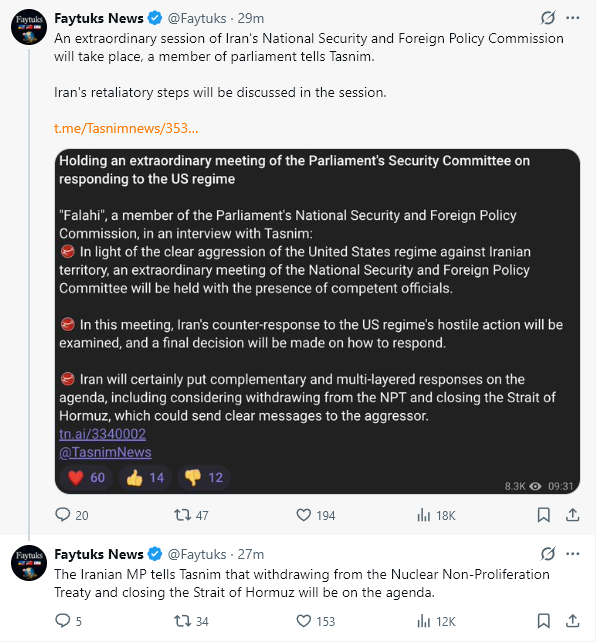Image resolution: width=601 pixels, height=642 pixels.
Task: Share the second tweet
Action: click(x=572, y=621)
